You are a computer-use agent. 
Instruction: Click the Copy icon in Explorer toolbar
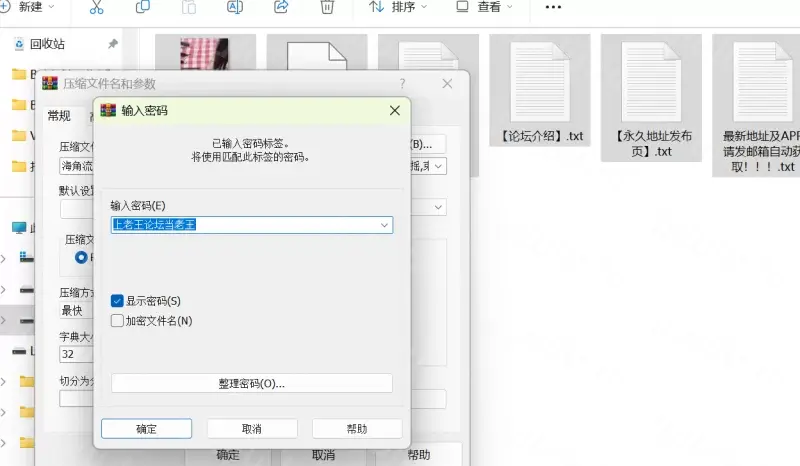tap(143, 7)
